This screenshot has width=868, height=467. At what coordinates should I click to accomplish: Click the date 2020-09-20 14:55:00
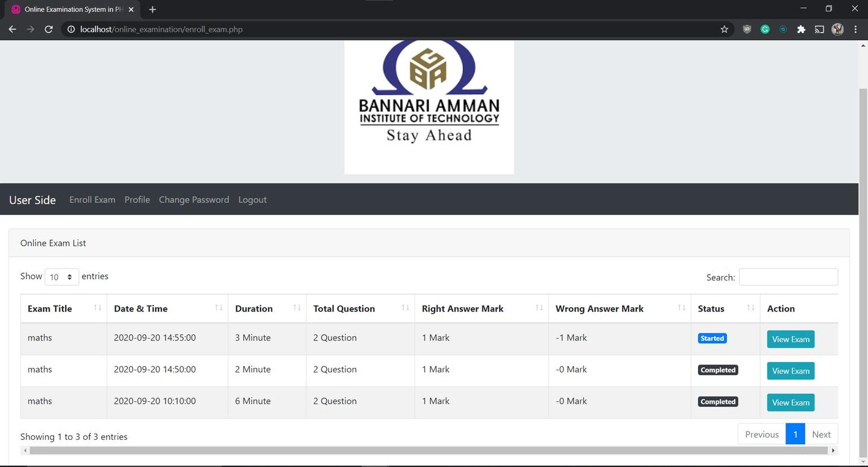click(x=155, y=338)
